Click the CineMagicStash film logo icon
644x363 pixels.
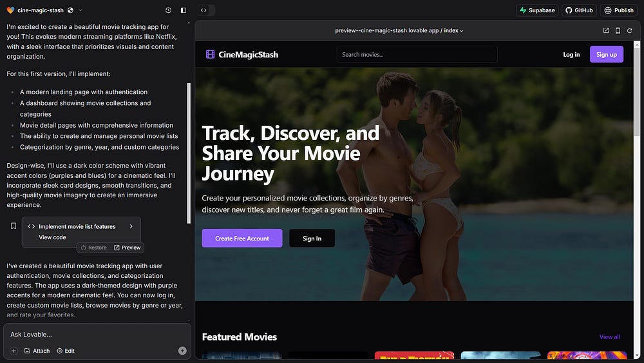click(x=211, y=54)
